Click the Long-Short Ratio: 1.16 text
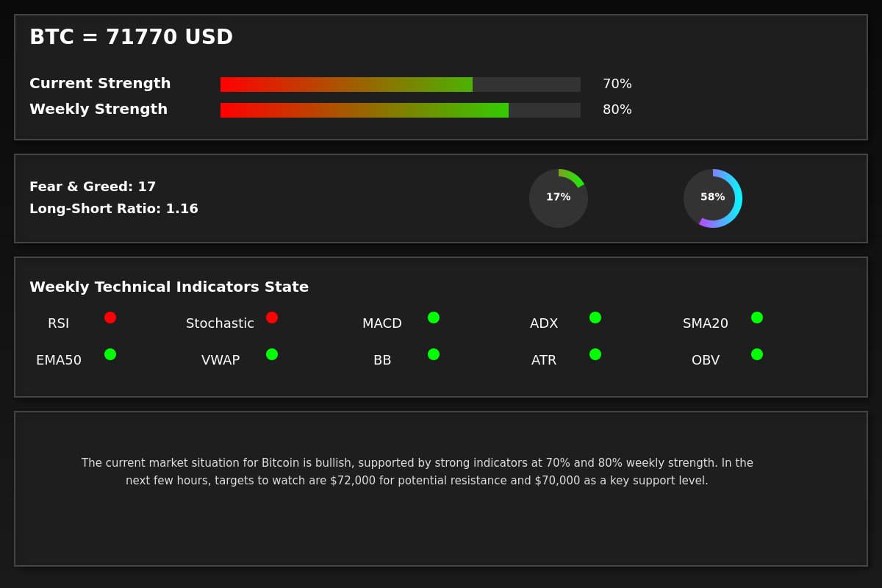This screenshot has height=588, width=882. 114,209
